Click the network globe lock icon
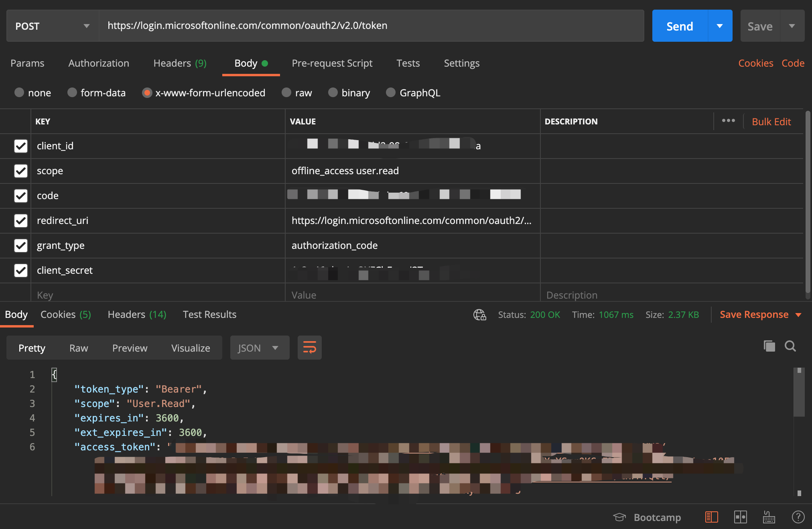812x529 pixels. point(479,315)
